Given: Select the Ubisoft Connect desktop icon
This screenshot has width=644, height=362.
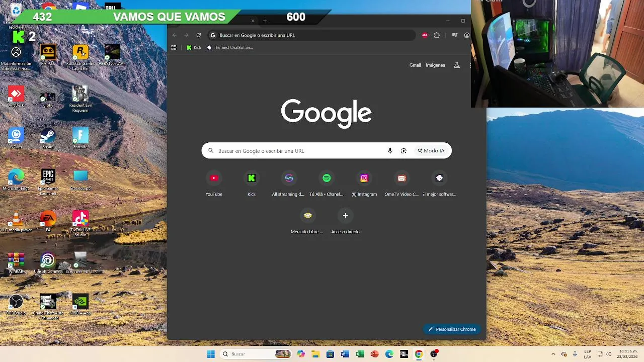Looking at the screenshot, I should [48, 263].
